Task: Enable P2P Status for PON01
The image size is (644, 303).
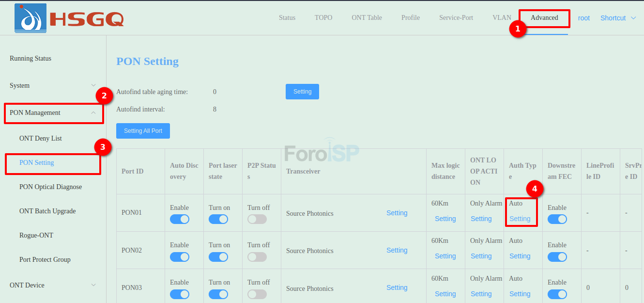Action: [257, 219]
